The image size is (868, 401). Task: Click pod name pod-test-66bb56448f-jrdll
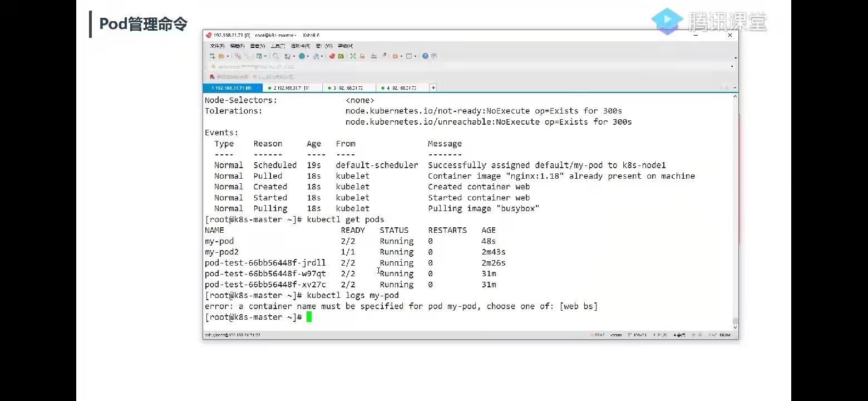tap(265, 263)
